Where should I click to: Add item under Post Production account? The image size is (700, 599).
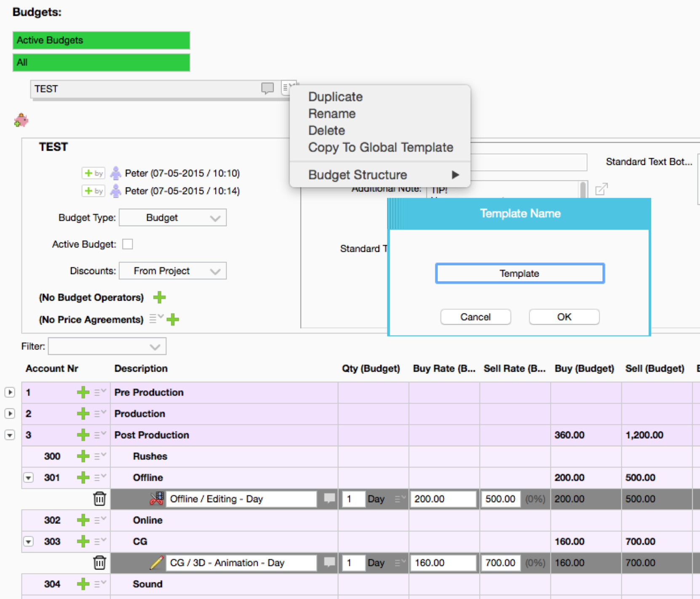(83, 435)
